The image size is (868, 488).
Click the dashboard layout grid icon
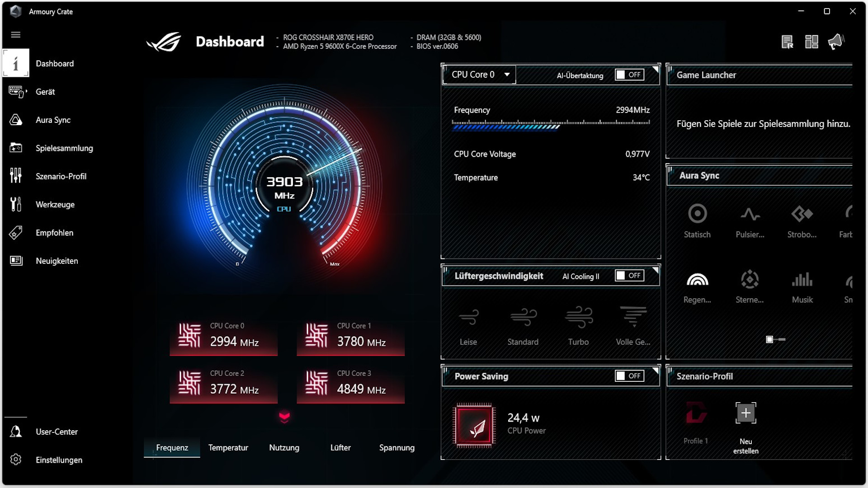[x=811, y=42]
